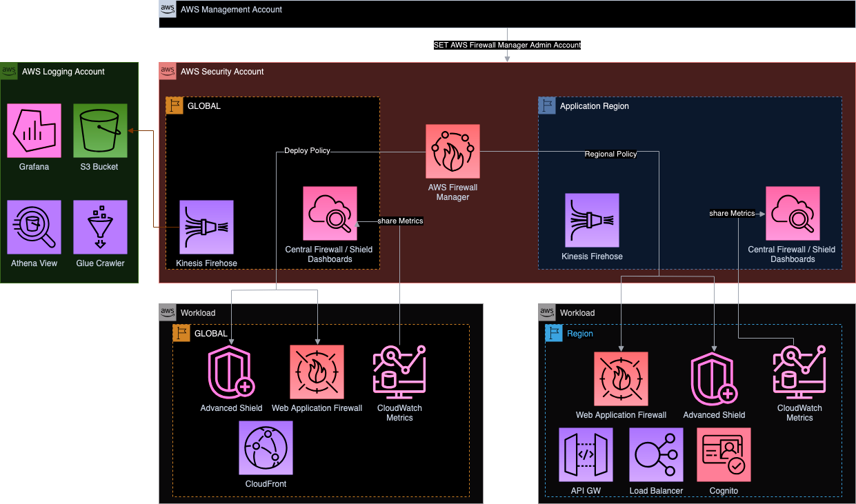This screenshot has height=504, width=856.
Task: Click the 'Cognito' caption
Action: coord(724,491)
